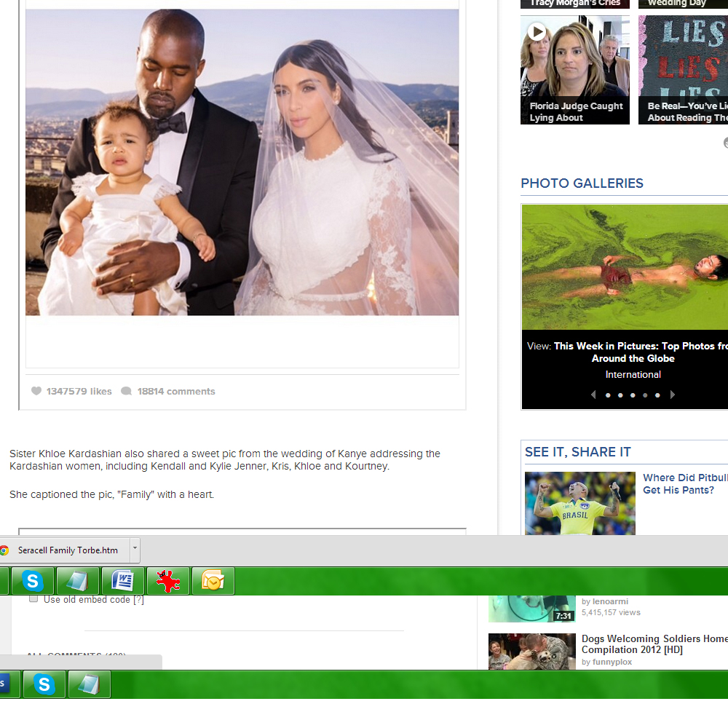Click the heart icon beside 1347579 likes

coord(36,391)
